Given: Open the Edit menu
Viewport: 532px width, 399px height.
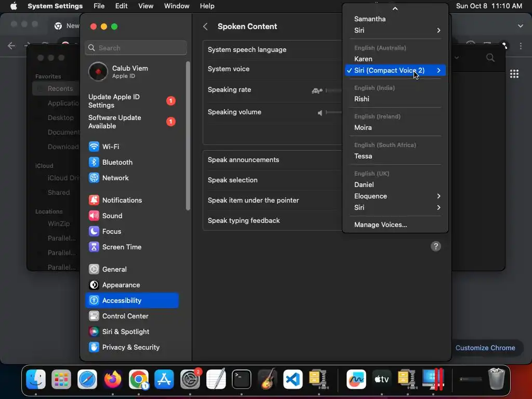Looking at the screenshot, I should tap(122, 6).
